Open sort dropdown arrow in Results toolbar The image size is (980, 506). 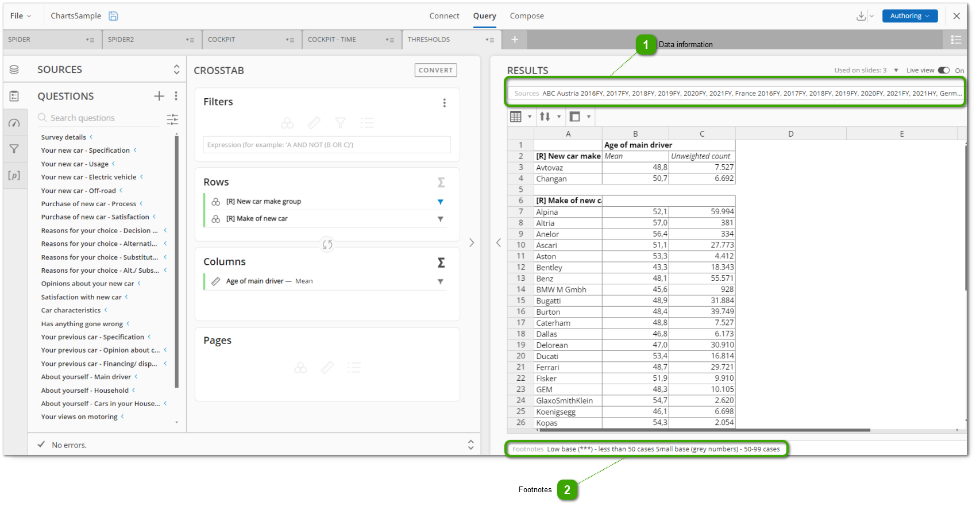click(559, 117)
